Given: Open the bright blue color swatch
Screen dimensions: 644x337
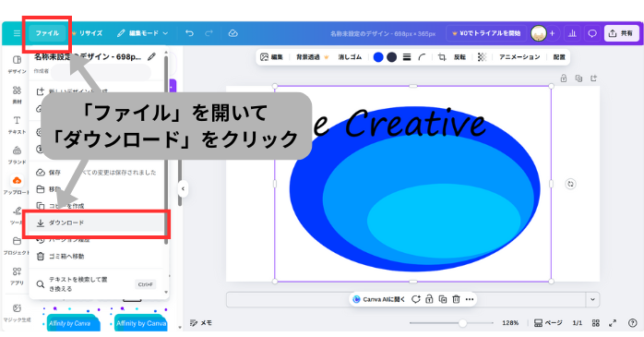Looking at the screenshot, I should (x=378, y=57).
